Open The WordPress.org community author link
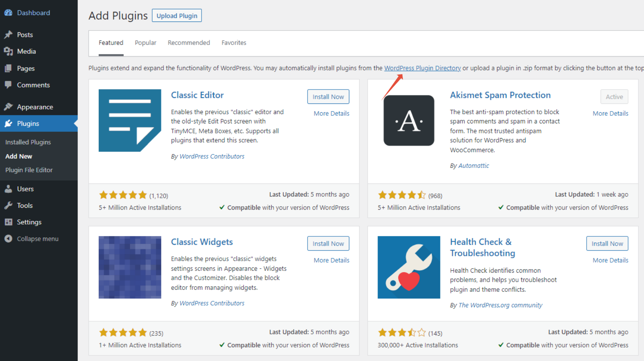This screenshot has width=644, height=361. [500, 305]
